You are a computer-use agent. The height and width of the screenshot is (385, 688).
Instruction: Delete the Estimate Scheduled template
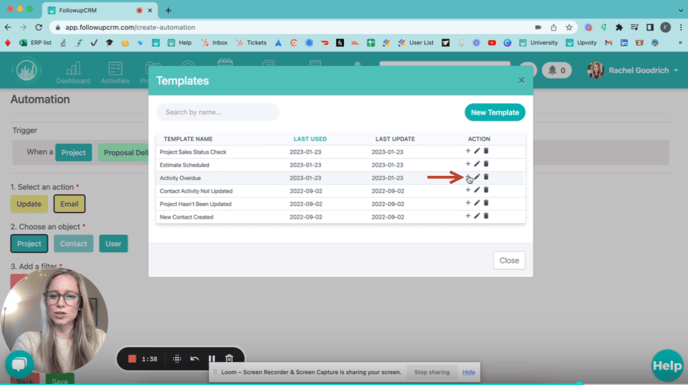pyautogui.click(x=486, y=164)
